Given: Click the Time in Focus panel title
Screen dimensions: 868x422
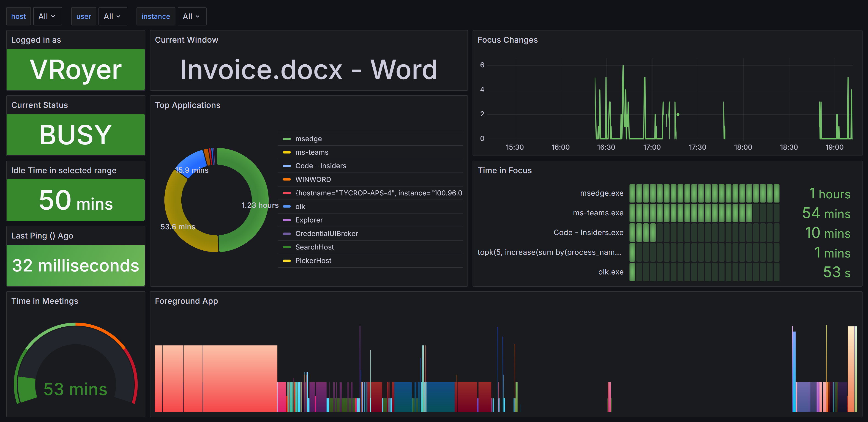Looking at the screenshot, I should point(504,170).
